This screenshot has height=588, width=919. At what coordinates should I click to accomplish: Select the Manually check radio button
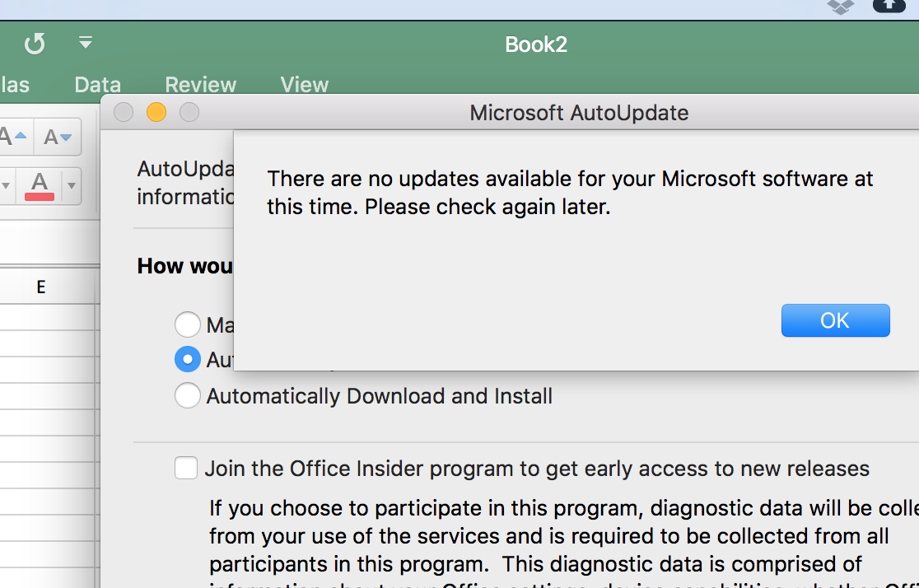(x=188, y=324)
